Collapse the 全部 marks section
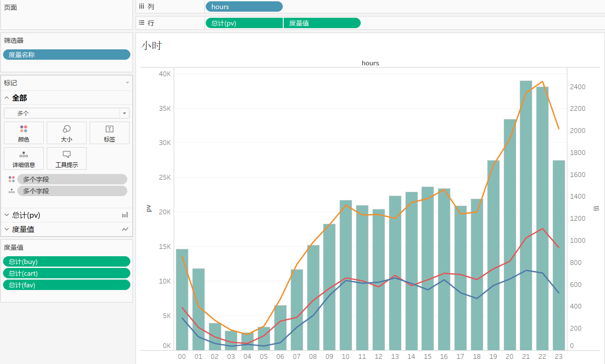The height and width of the screenshot is (364, 605). pyautogui.click(x=7, y=98)
